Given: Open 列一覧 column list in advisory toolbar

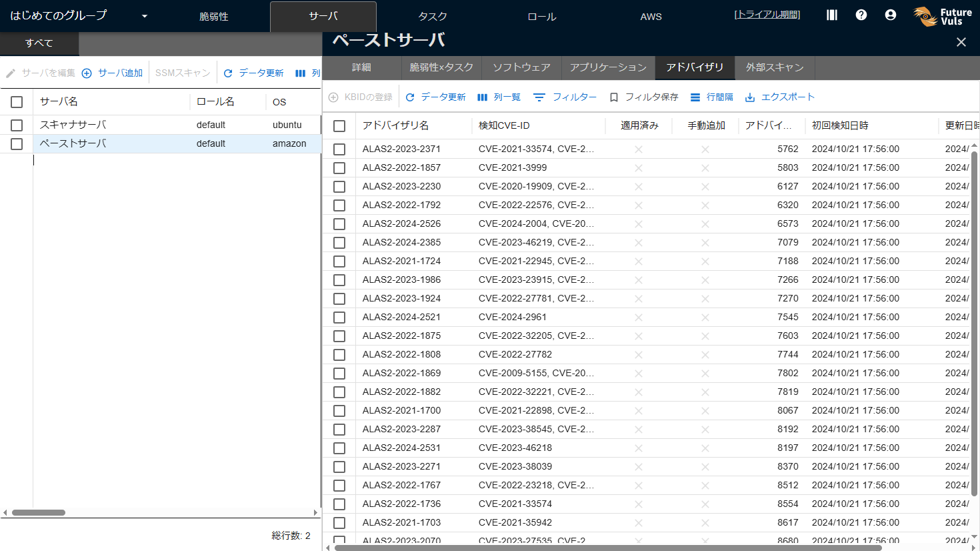Looking at the screenshot, I should 499,97.
